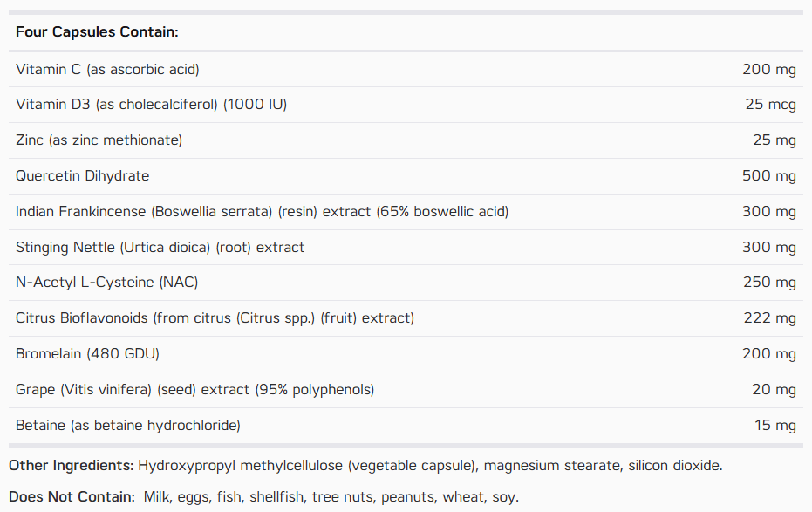Click the 'Does Not Contain:' bold label
This screenshot has width=812, height=512.
72,497
